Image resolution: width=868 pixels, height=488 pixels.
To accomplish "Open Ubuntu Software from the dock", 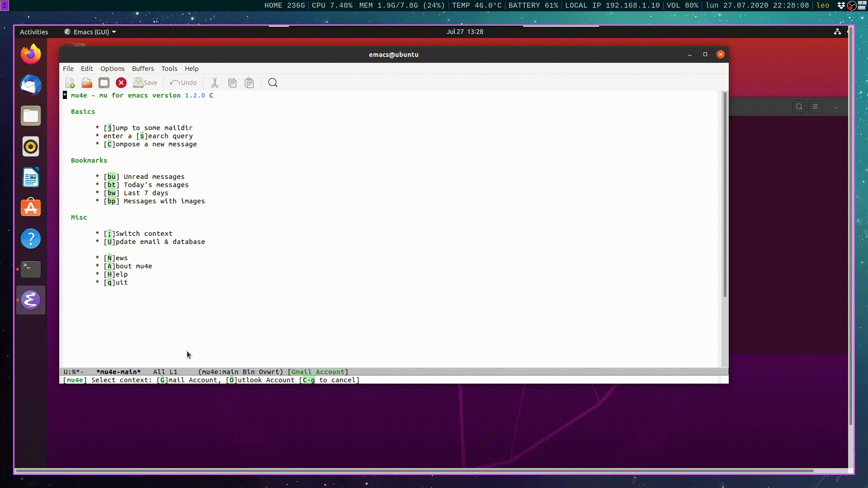I will [31, 208].
